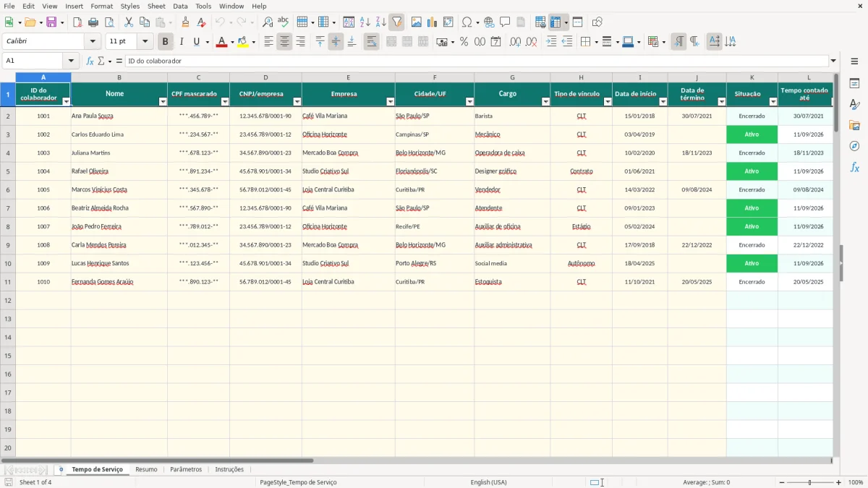Image resolution: width=868 pixels, height=488 pixels.
Task: Format cell as percent
Action: point(464,42)
